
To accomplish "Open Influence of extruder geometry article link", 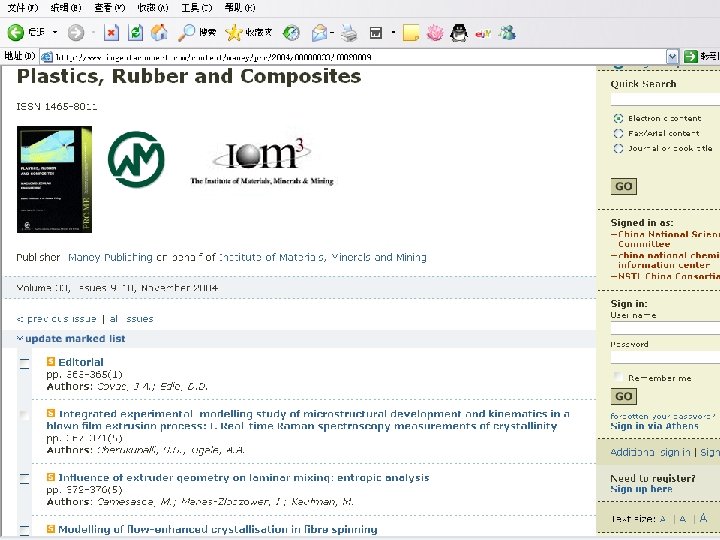I will 244,478.
